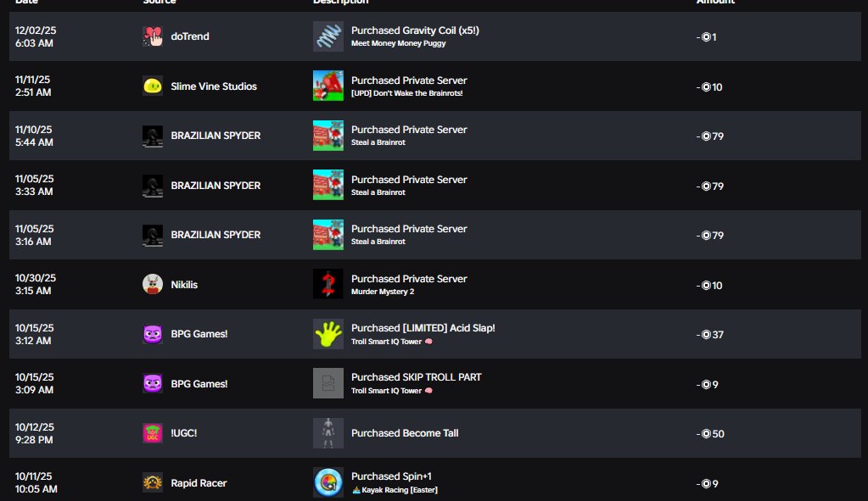This screenshot has width=868, height=501.
Task: Click [UPD] Don't Wake the Brainrots! game name
Action: click(407, 93)
